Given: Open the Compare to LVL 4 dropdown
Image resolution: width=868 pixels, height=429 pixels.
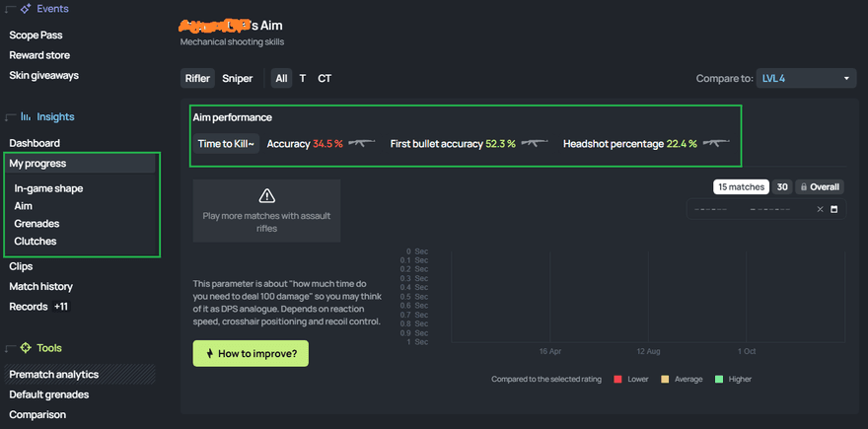Looking at the screenshot, I should tap(806, 78).
